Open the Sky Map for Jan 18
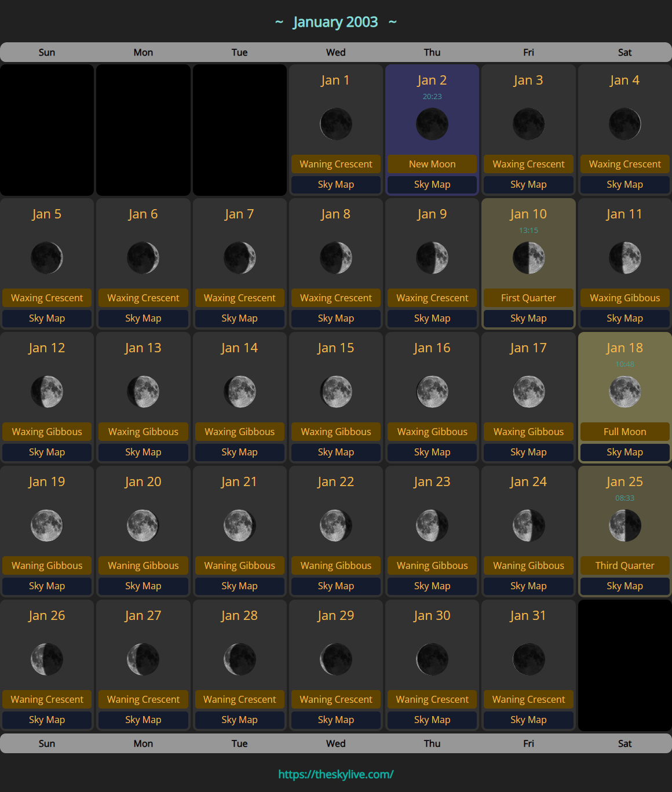This screenshot has height=792, width=672. [x=624, y=452]
